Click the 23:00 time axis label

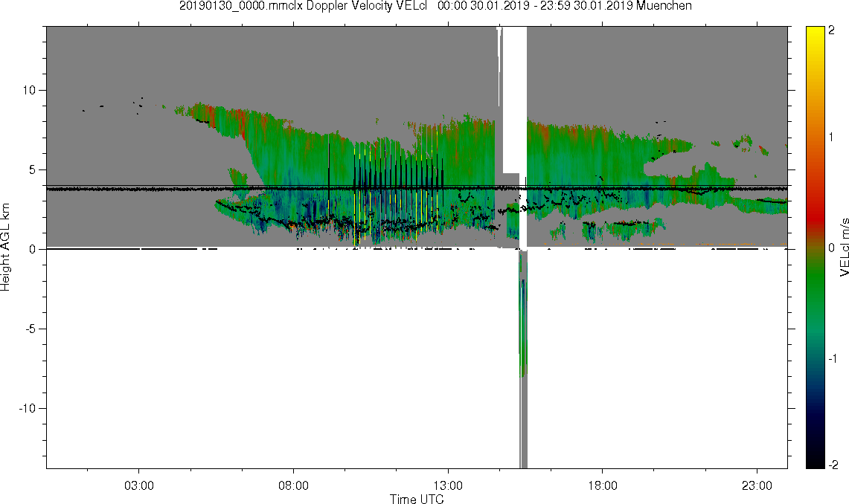(x=757, y=485)
